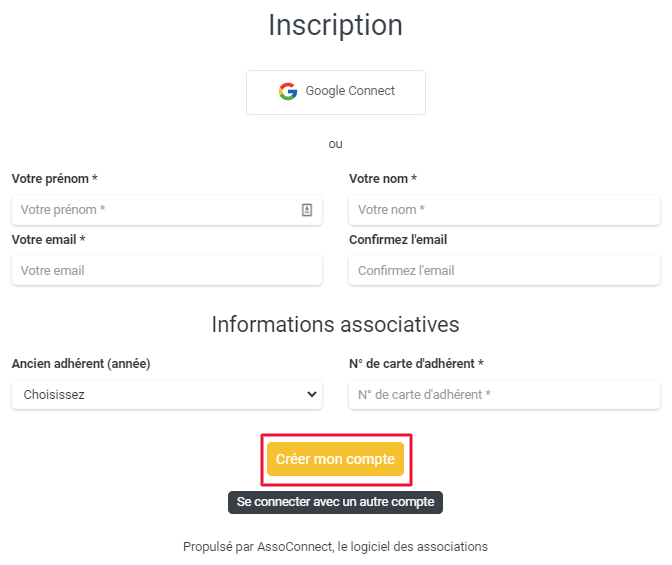Click the Votre email label
The width and height of the screenshot is (672, 565).
tap(48, 240)
